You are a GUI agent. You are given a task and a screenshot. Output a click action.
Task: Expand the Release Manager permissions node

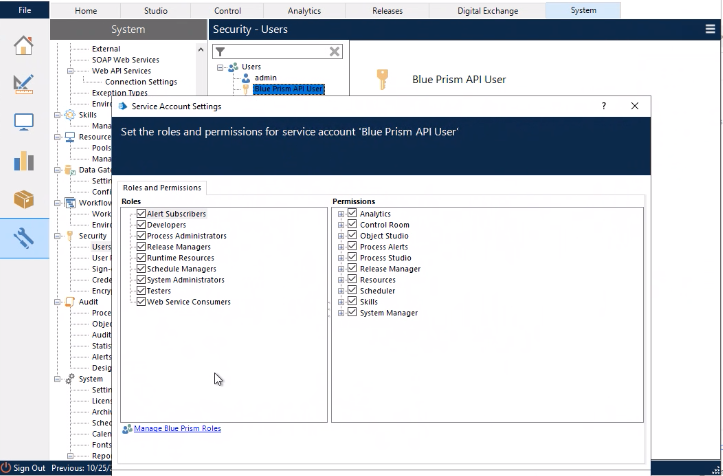tap(341, 269)
